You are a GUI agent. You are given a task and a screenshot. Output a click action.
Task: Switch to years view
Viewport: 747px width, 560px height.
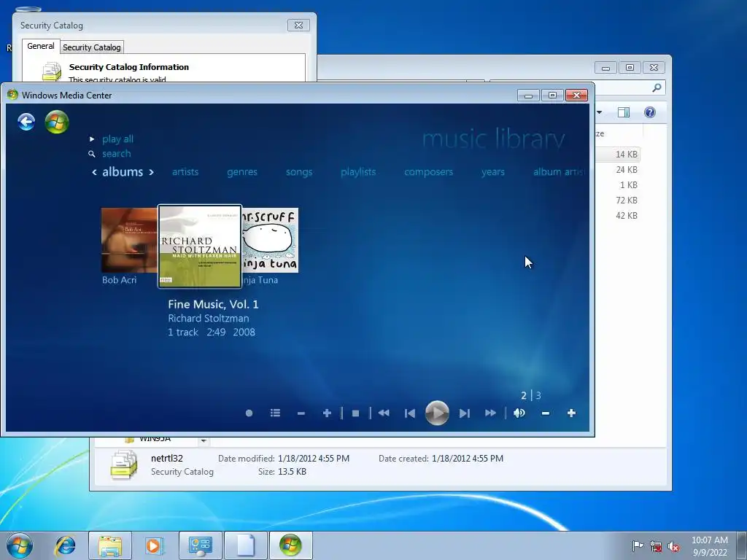coord(493,172)
